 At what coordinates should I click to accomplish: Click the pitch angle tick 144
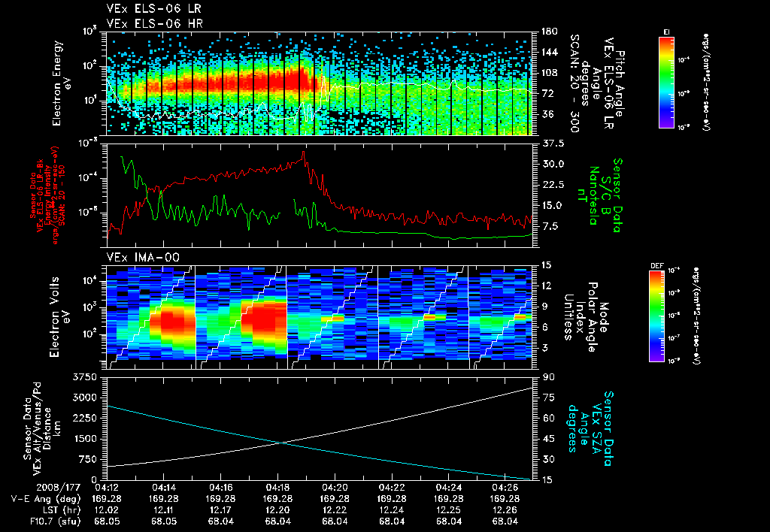(x=549, y=52)
